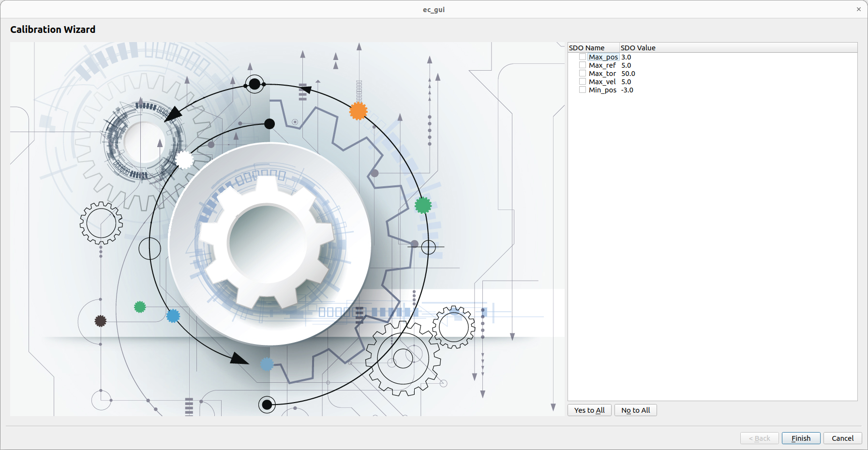Select the Max_pos row label
The width and height of the screenshot is (868, 450).
(x=603, y=57)
